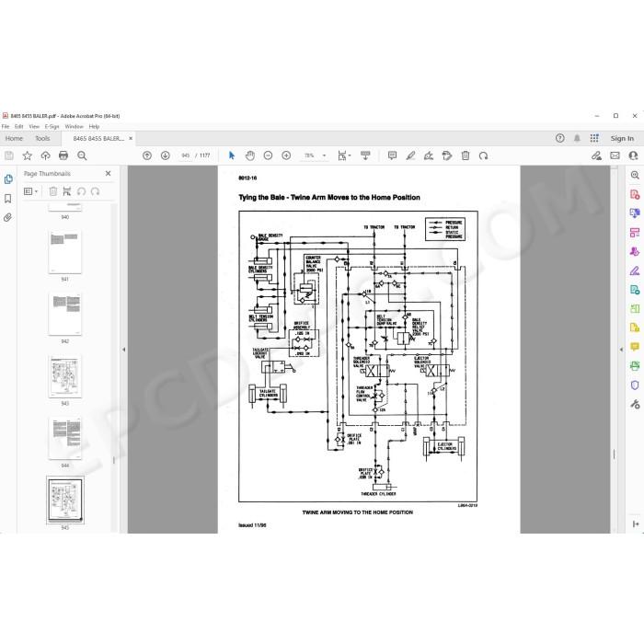Choose the Hand pan tool
Viewport: 644px width, 644px height.
point(249,155)
